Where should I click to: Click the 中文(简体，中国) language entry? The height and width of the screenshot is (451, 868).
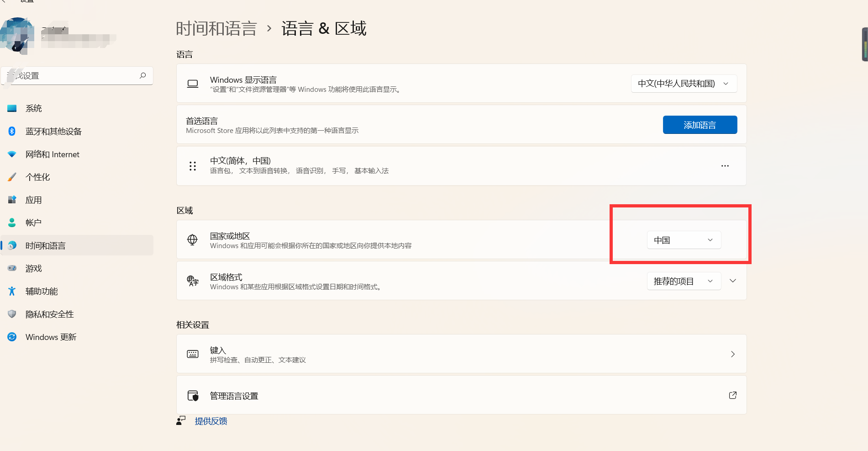point(461,166)
